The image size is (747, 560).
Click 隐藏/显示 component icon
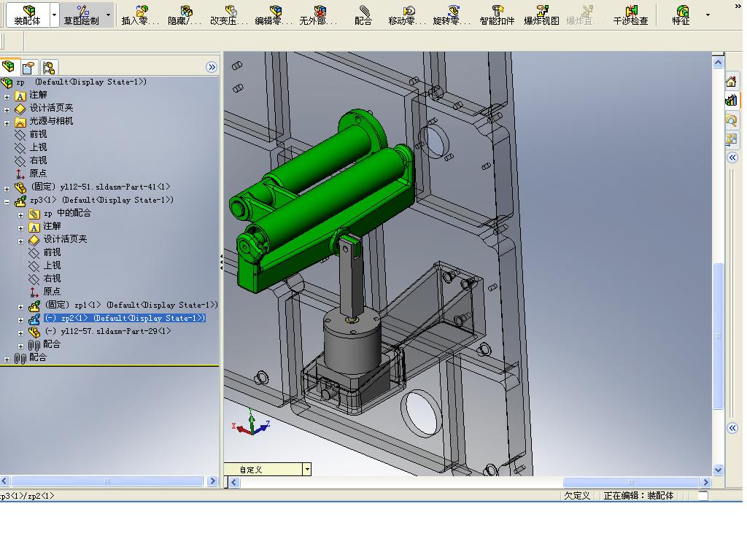(x=185, y=15)
